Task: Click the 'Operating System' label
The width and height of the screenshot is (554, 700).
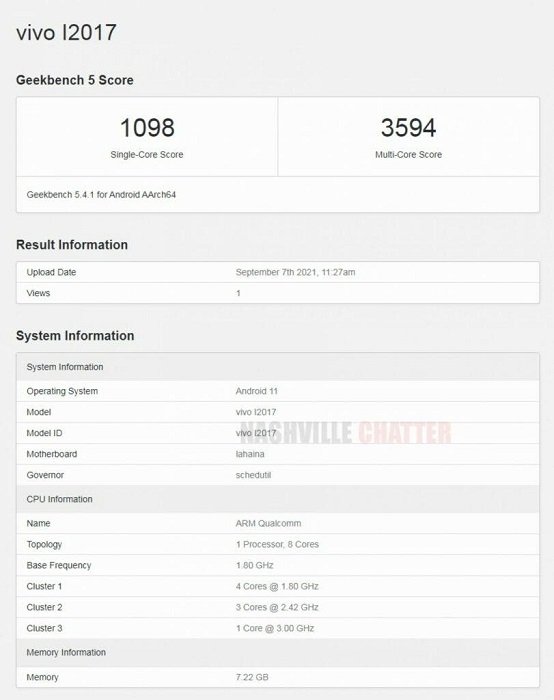Action: [x=62, y=391]
